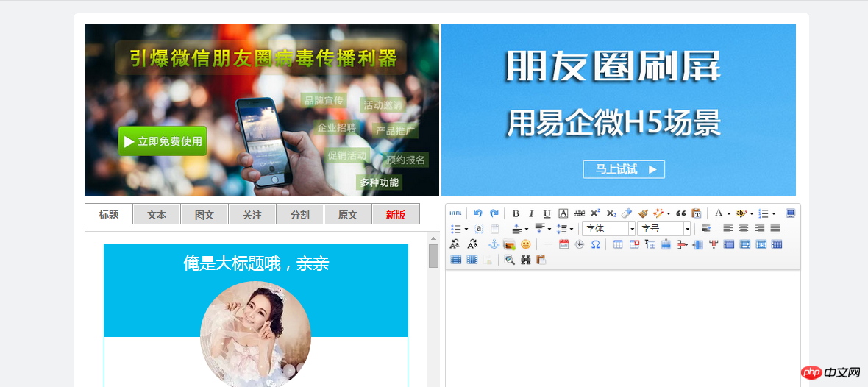
Task: Switch to the 原文 tab
Action: tap(348, 215)
